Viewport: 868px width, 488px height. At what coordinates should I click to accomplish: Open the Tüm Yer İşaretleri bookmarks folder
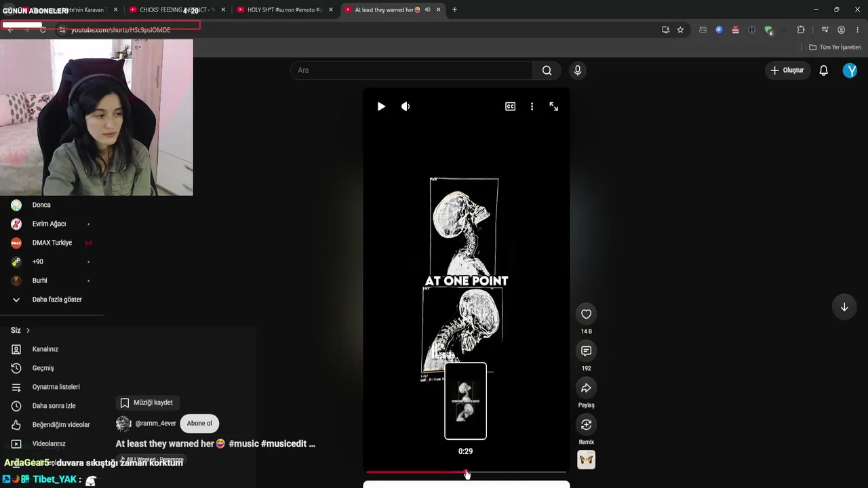pos(835,47)
